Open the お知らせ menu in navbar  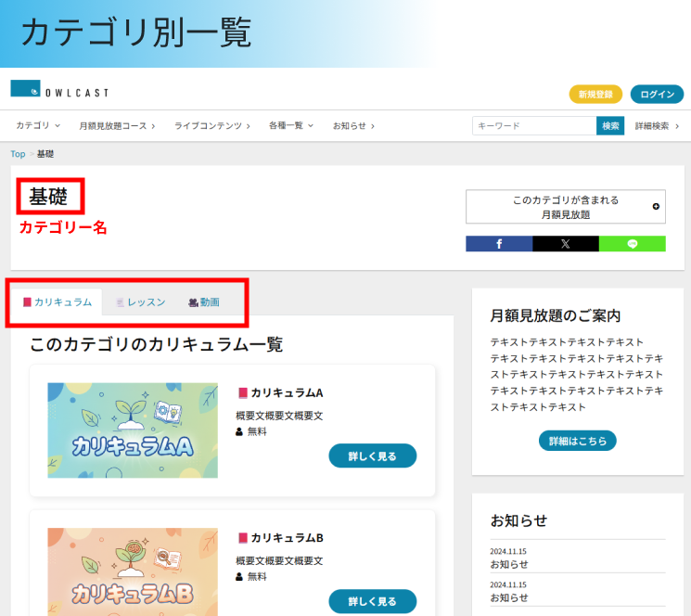point(354,125)
